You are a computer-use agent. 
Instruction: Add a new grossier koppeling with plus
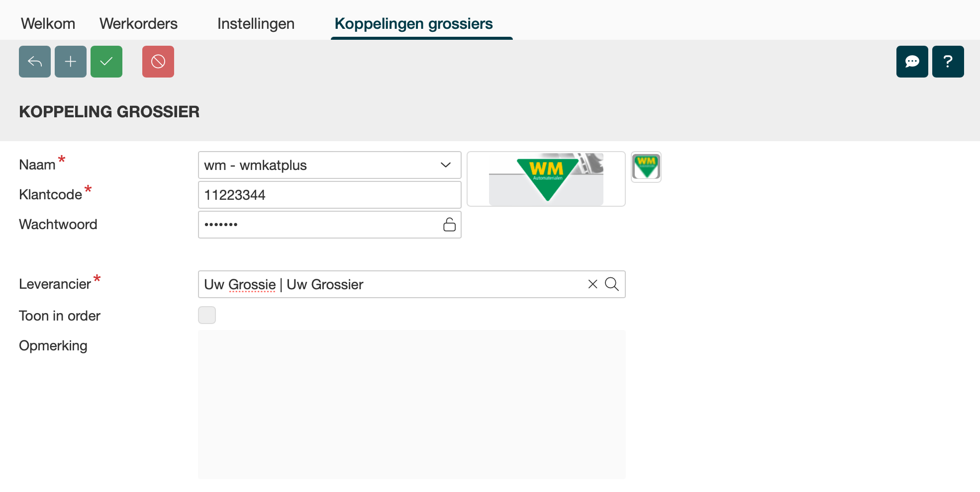tap(71, 62)
